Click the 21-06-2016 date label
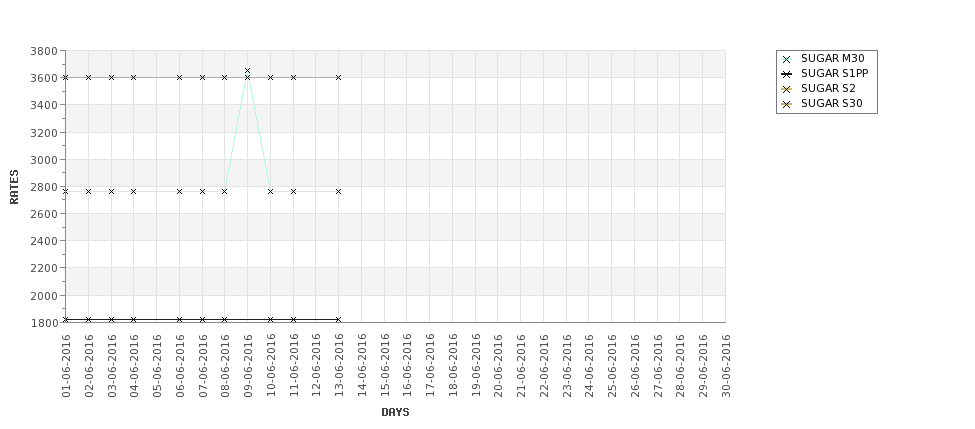 tap(520, 366)
